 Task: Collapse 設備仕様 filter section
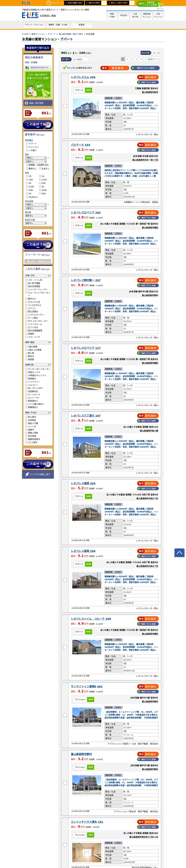[x=38, y=365]
